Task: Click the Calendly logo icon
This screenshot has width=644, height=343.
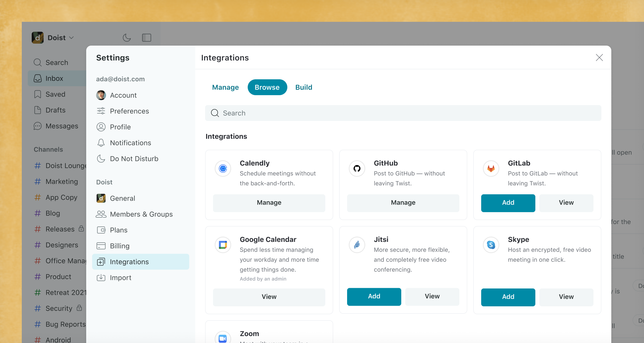Action: point(223,169)
